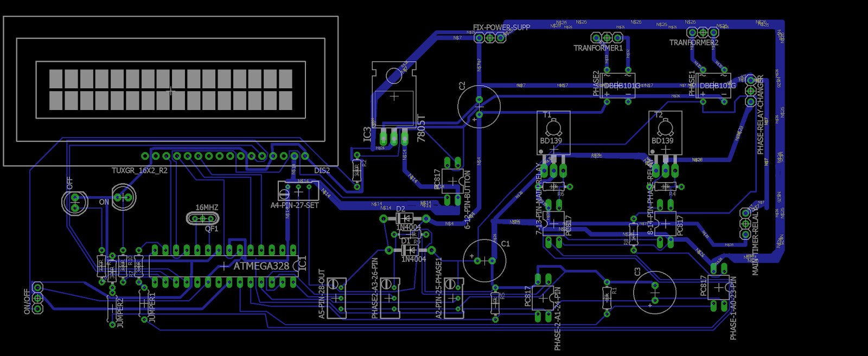Click the R5 resistor label
The image size is (868, 356).
point(502,296)
